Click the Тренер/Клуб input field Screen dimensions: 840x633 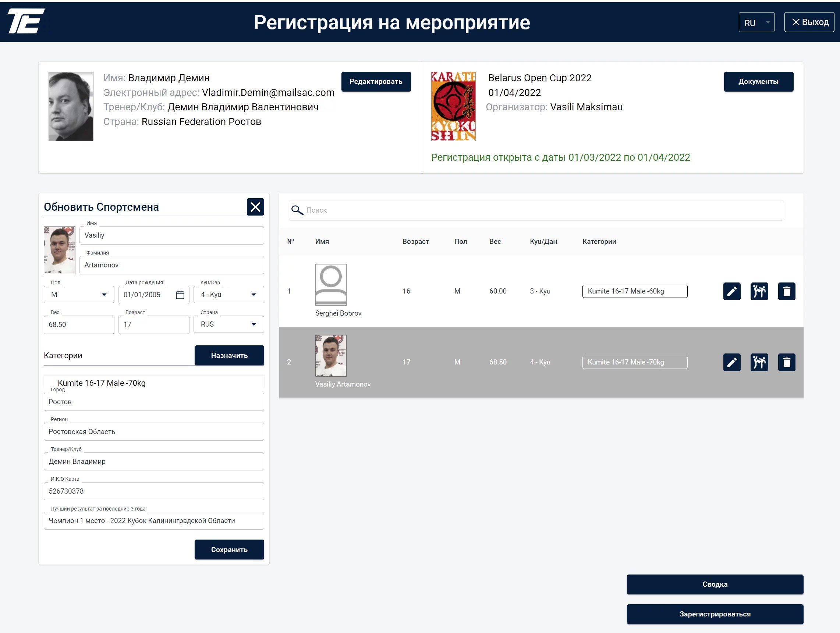pyautogui.click(x=154, y=461)
